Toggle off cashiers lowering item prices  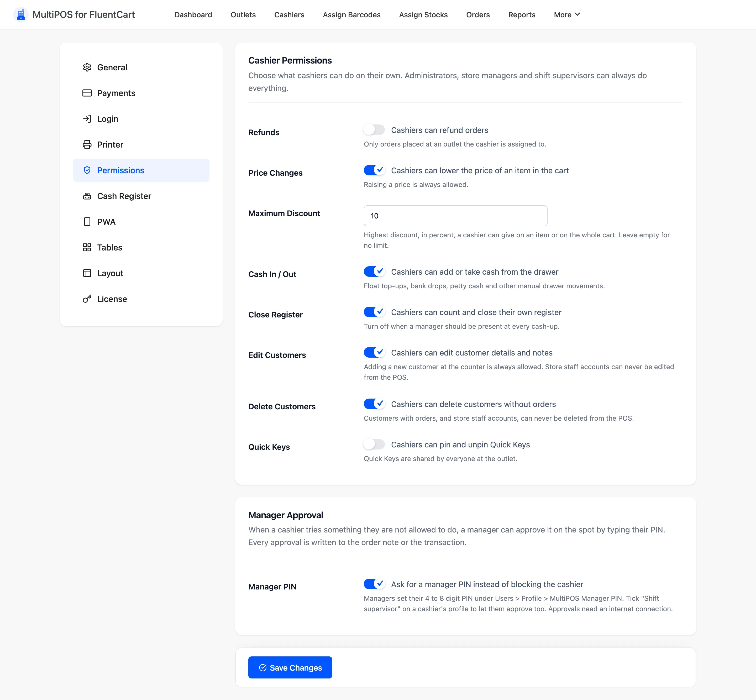coord(374,170)
